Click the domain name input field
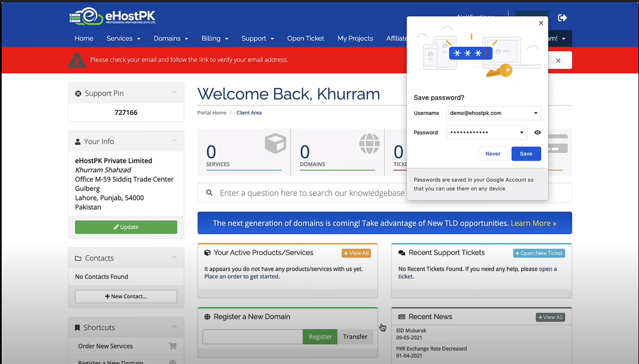Viewport: 639px width, 364px height. point(253,337)
